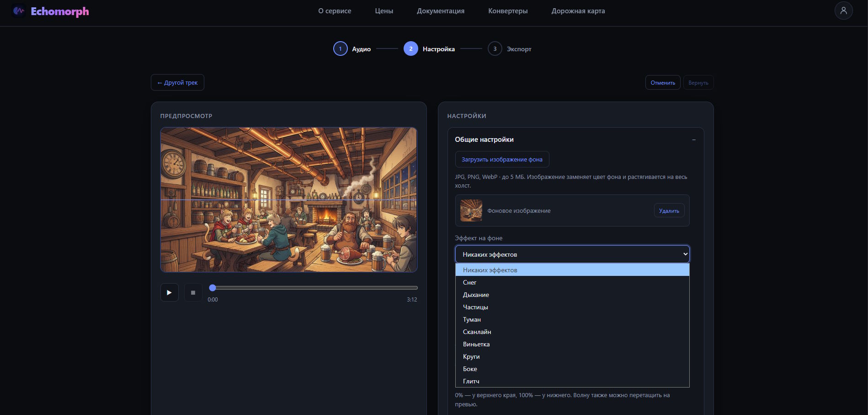Go to step 1 Аудио circle
The width and height of the screenshot is (868, 415).
[x=340, y=49]
